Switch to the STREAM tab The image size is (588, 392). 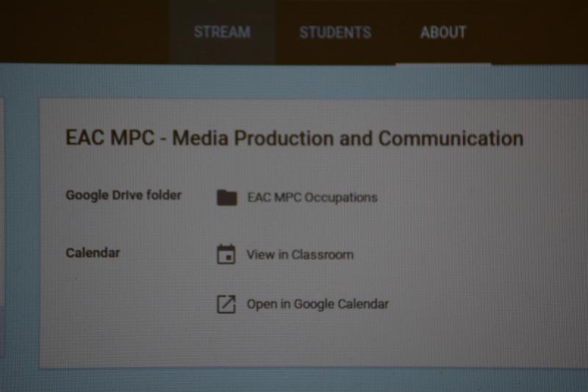tap(223, 32)
